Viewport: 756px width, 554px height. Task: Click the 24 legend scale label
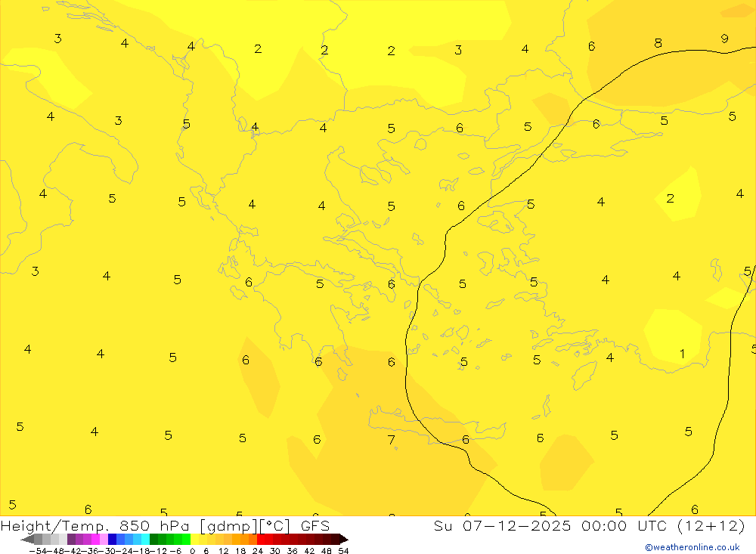tap(258, 551)
